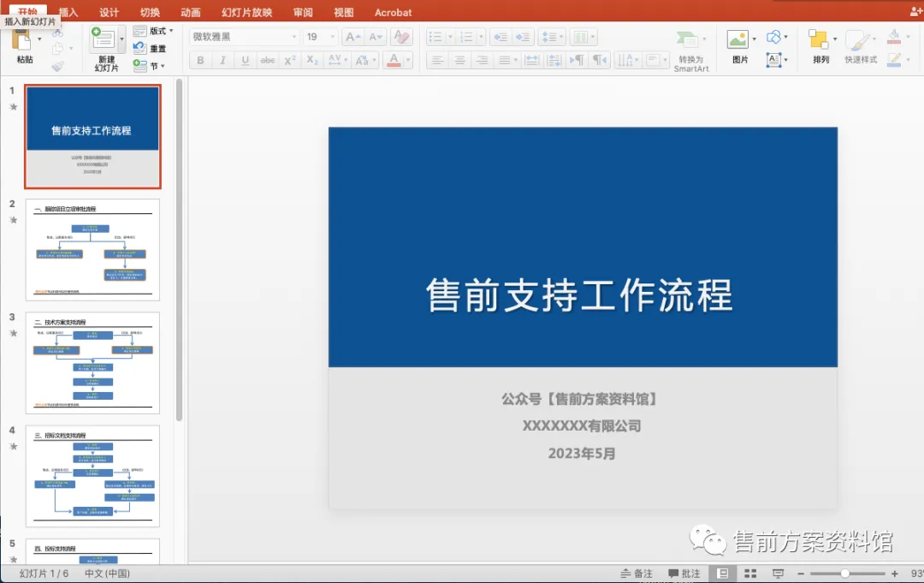Open the font name box 微软雅黑

pyautogui.click(x=244, y=37)
